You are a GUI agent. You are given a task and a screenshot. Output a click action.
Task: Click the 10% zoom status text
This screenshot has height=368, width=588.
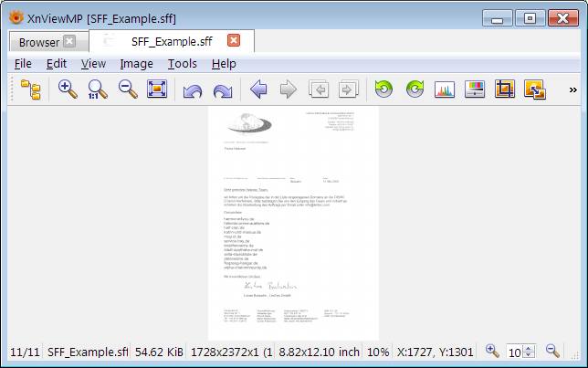click(378, 352)
